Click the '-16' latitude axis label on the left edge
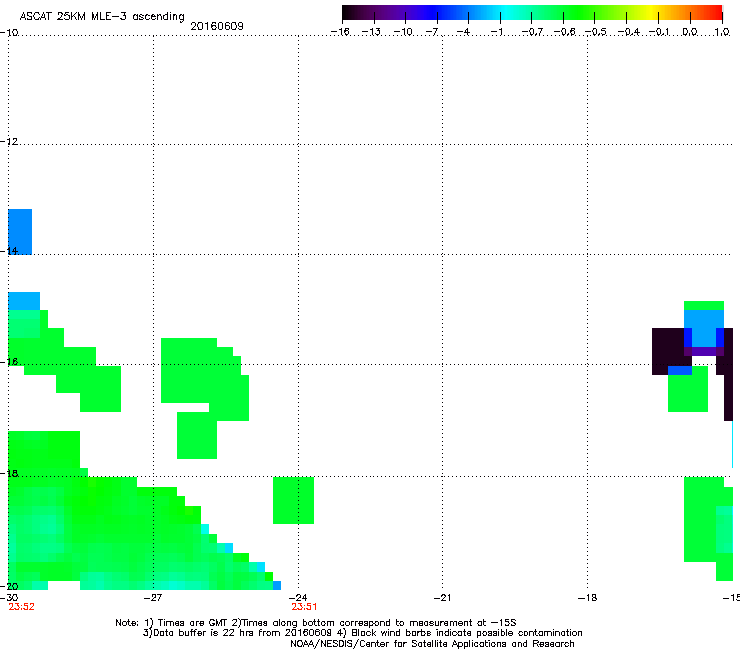Screen dimensions: 740x650 [x=9, y=362]
